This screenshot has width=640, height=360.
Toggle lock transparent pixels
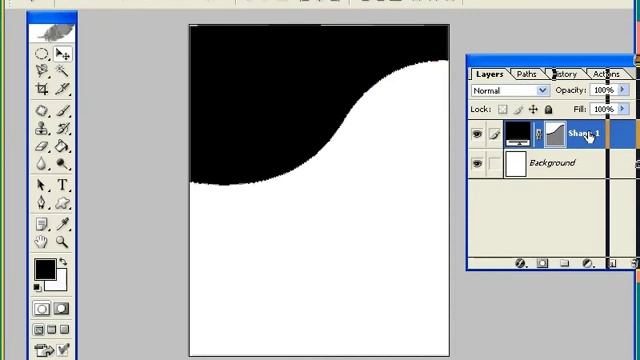pos(503,109)
